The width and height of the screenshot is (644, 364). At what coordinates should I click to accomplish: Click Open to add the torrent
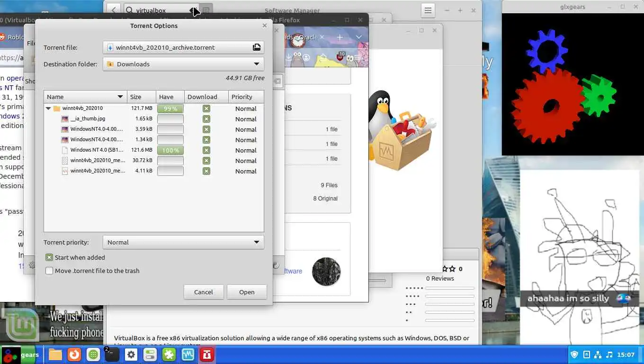pos(247,292)
